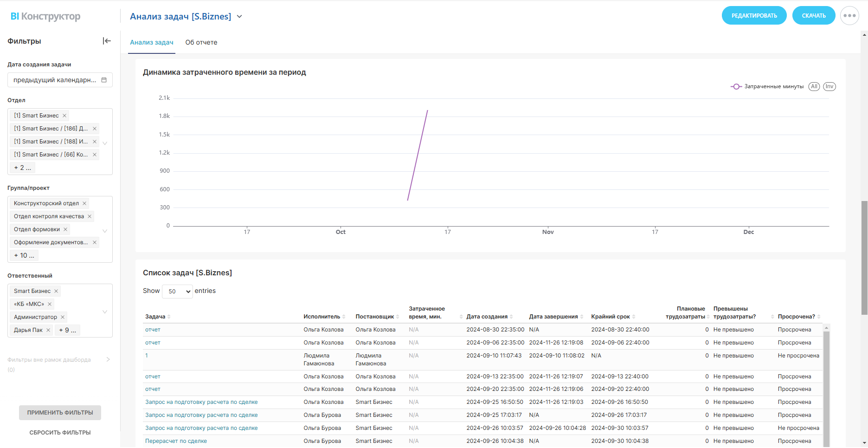This screenshot has width=868, height=448.
Task: Select all series with All legend button
Action: point(814,86)
